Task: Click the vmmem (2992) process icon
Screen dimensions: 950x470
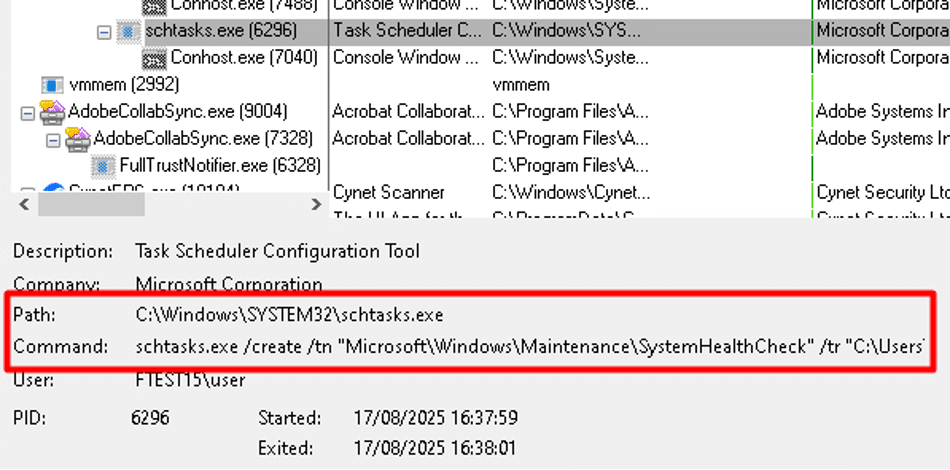Action: (x=52, y=85)
